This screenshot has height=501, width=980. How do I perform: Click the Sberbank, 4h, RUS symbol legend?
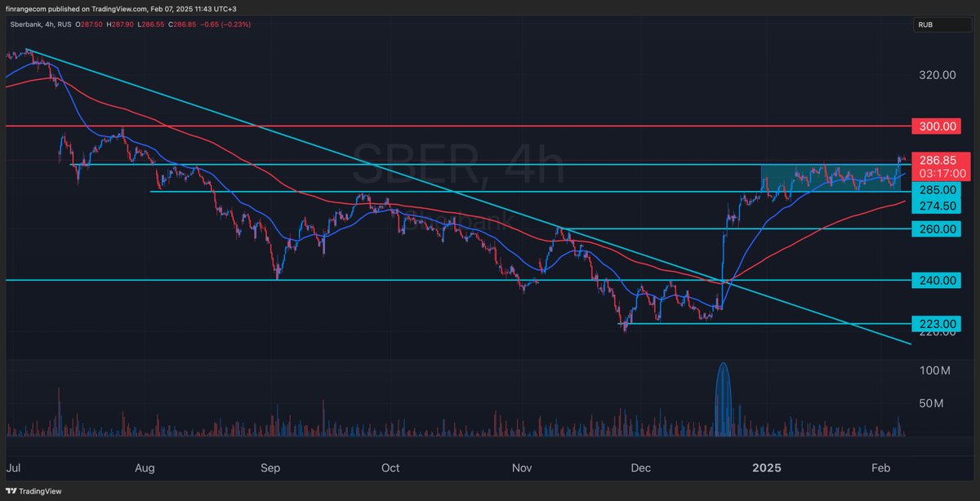tap(39, 25)
